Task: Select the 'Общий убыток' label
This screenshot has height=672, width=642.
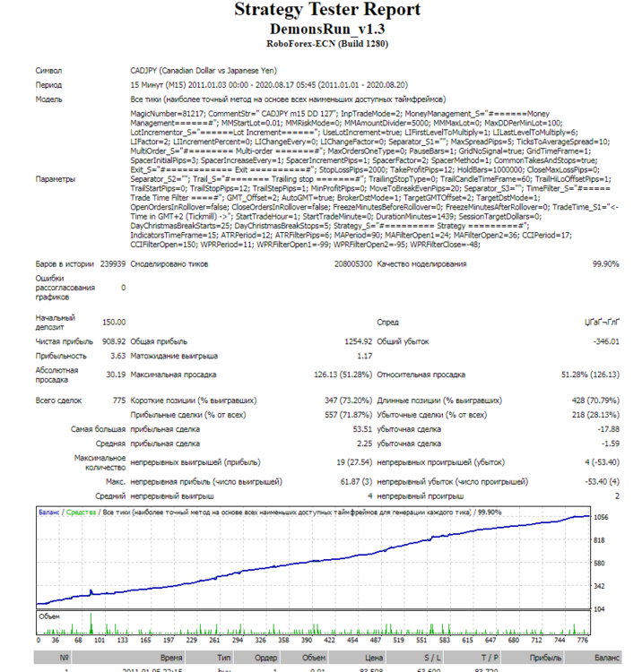Action: click(403, 341)
